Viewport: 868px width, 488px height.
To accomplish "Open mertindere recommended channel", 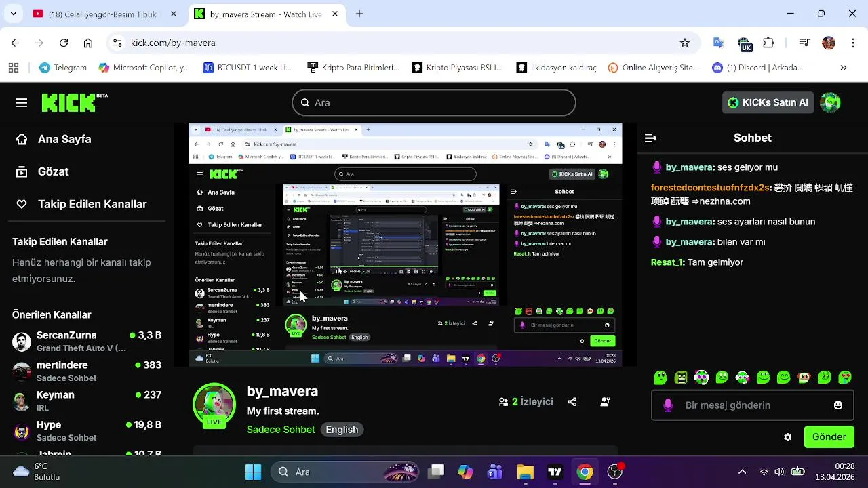I will click(87, 371).
